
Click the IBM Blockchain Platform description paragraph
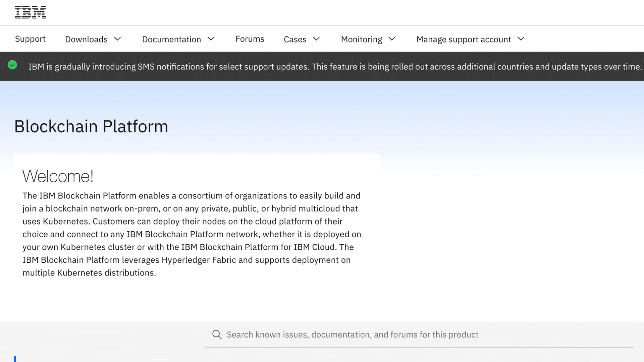tap(192, 234)
